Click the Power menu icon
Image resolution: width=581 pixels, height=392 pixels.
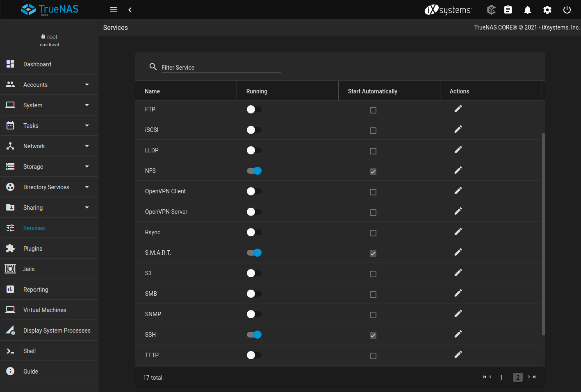click(567, 9)
